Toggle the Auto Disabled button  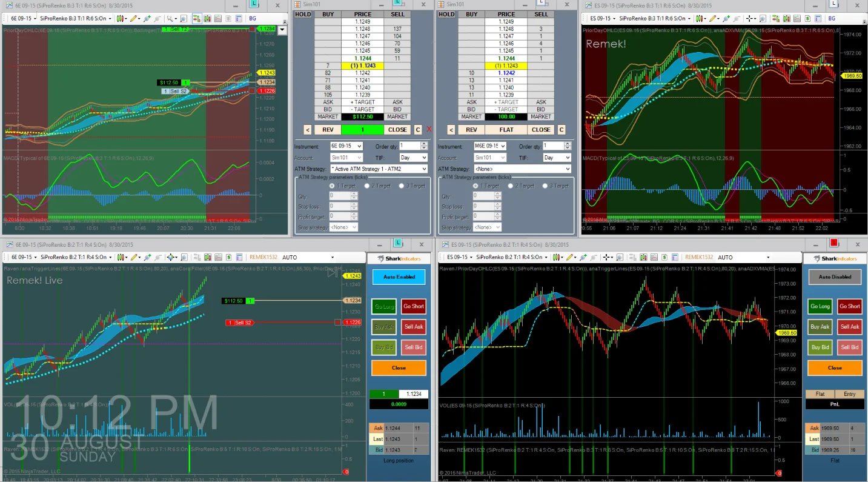(x=835, y=276)
